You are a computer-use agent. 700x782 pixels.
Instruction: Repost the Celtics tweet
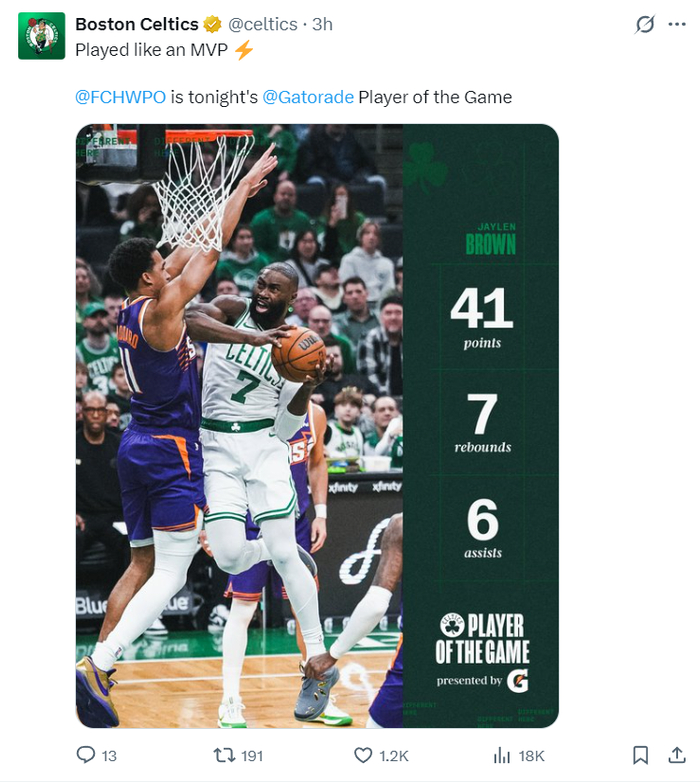click(x=225, y=755)
